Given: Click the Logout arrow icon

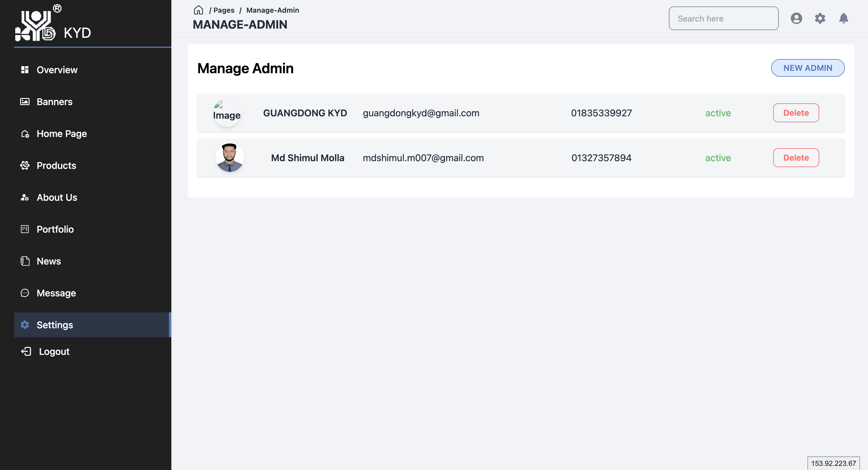Looking at the screenshot, I should click(26, 352).
